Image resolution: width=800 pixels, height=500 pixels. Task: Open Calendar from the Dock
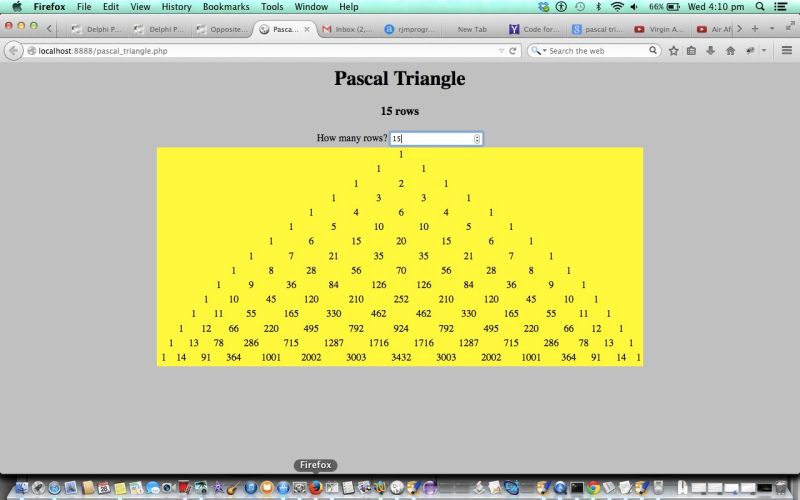point(104,488)
